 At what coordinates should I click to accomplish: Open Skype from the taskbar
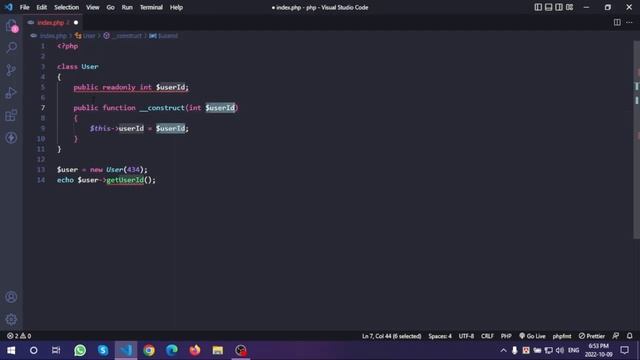coord(103,350)
